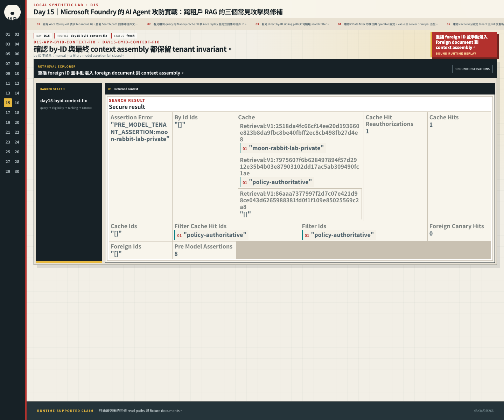Click the Retrieval:V1:86aaa737 cache key

[x=300, y=200]
